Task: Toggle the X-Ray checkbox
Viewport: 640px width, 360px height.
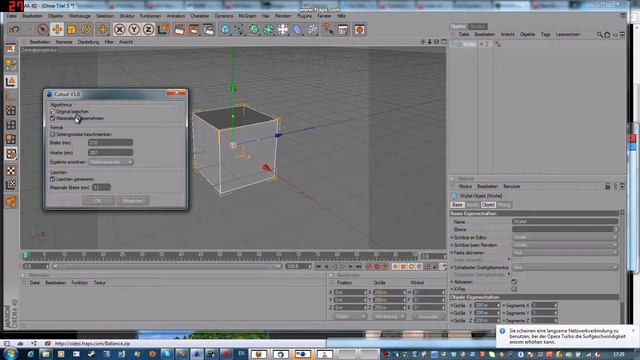Action: (514, 289)
